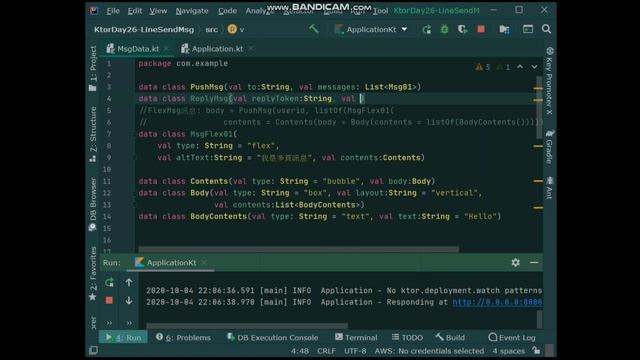This screenshot has width=640, height=360.
Task: Stop process via red square in Run panel
Action: [109, 300]
